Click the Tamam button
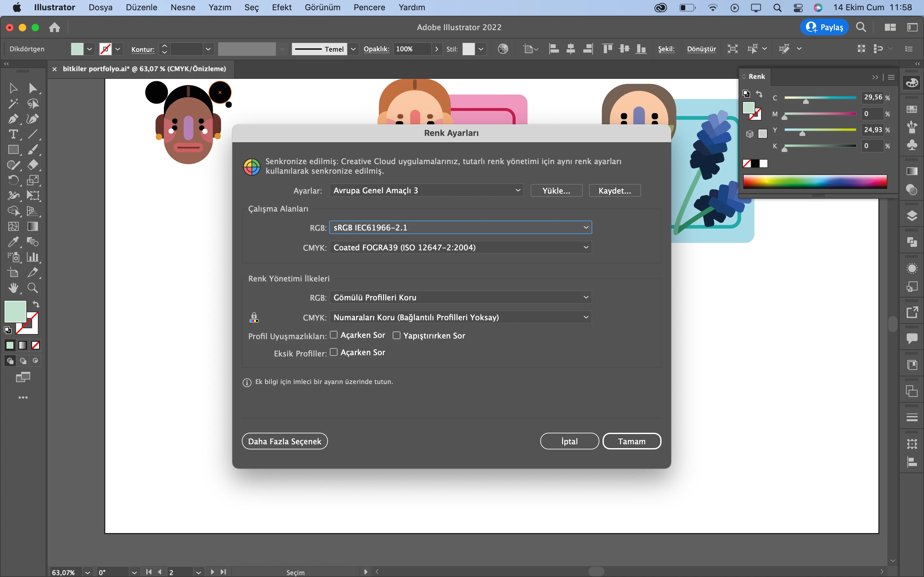 pos(631,441)
